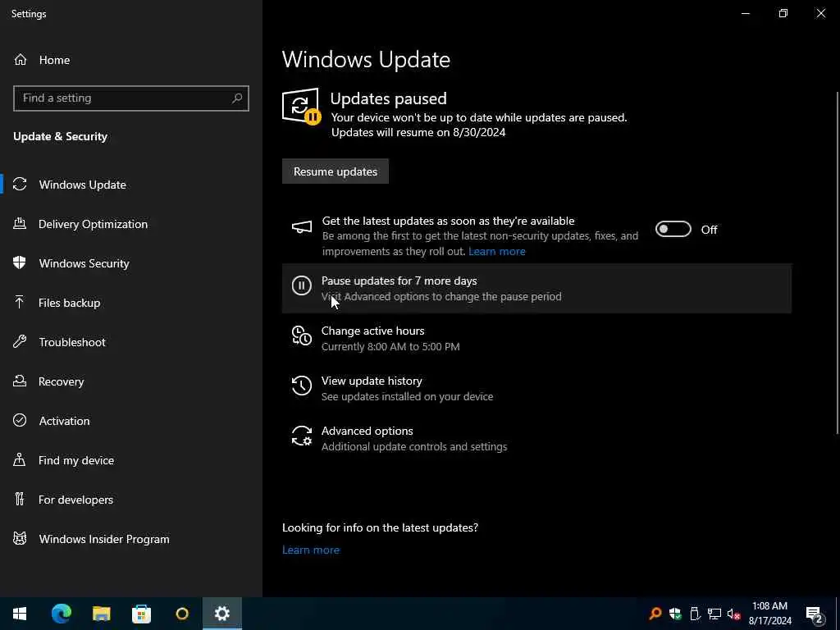Open Windows Security settings page
840x630 pixels.
point(131,263)
